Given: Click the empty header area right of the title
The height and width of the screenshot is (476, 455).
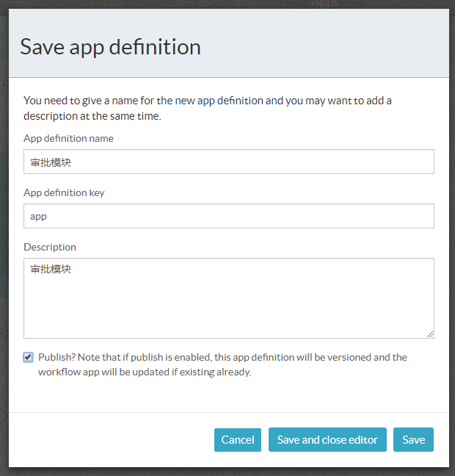Looking at the screenshot, I should click(x=330, y=47).
